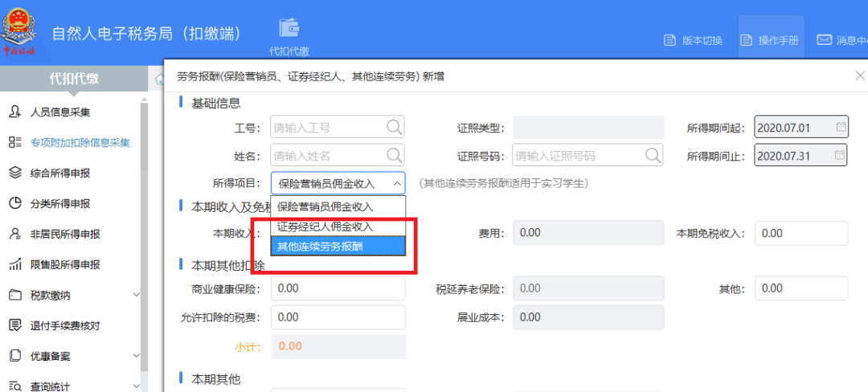Viewport: 868px width, 392px height.
Task: Click the 本期其他 section heading
Action: [215, 379]
